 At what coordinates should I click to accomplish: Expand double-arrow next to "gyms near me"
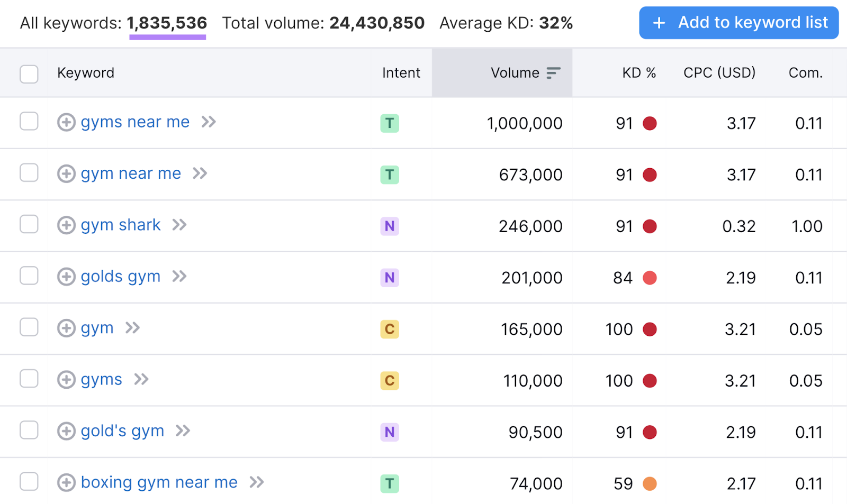click(x=209, y=122)
